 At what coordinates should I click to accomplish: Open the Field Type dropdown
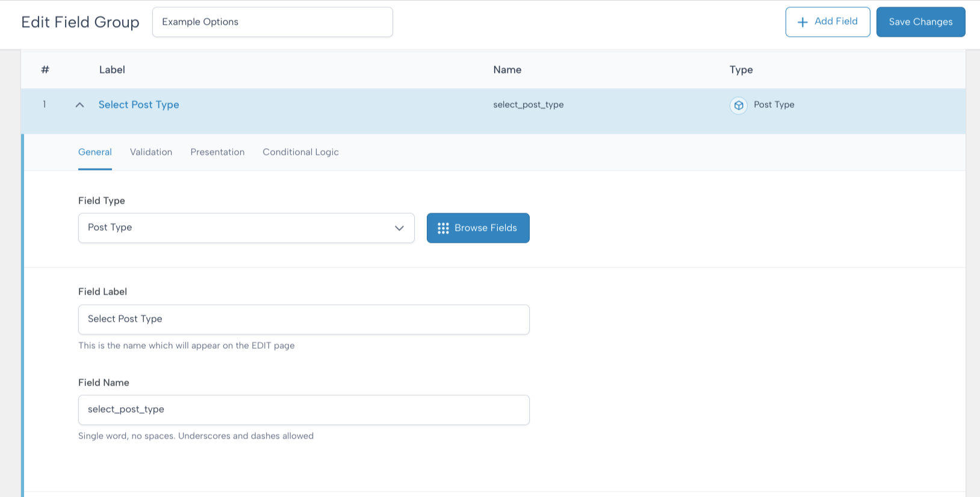(246, 228)
